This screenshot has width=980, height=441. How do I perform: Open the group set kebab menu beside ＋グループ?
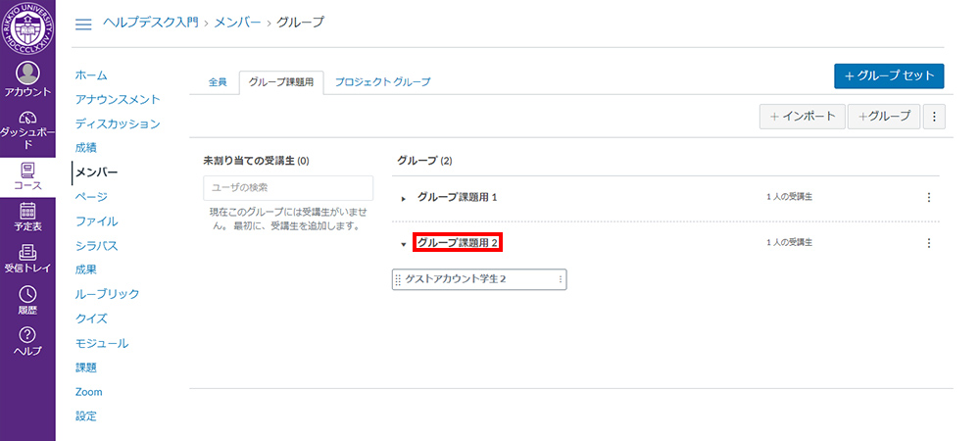tap(934, 117)
